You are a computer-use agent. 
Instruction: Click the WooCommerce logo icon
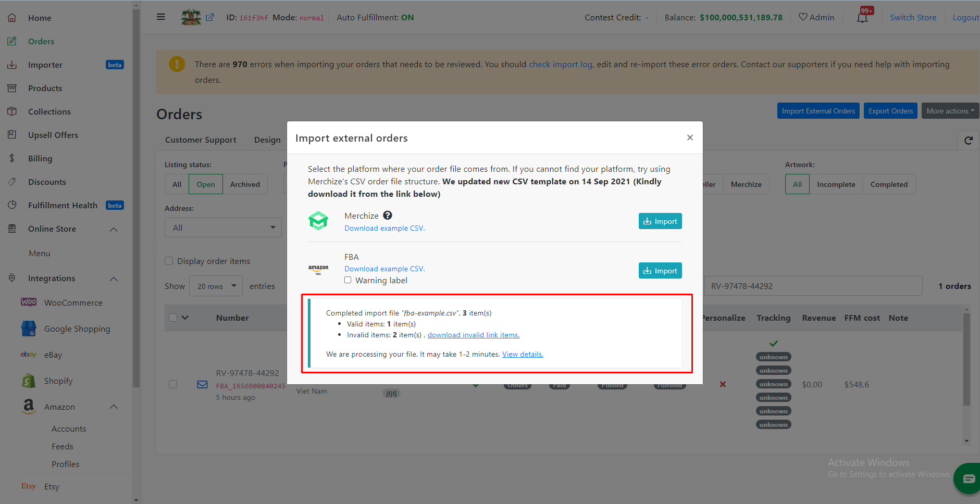point(29,303)
